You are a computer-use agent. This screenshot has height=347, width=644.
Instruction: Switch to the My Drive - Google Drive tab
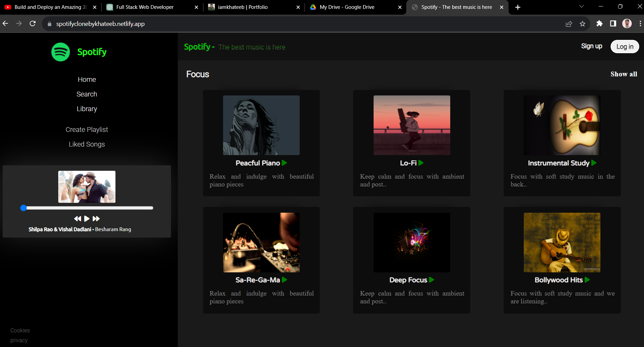tap(355, 7)
